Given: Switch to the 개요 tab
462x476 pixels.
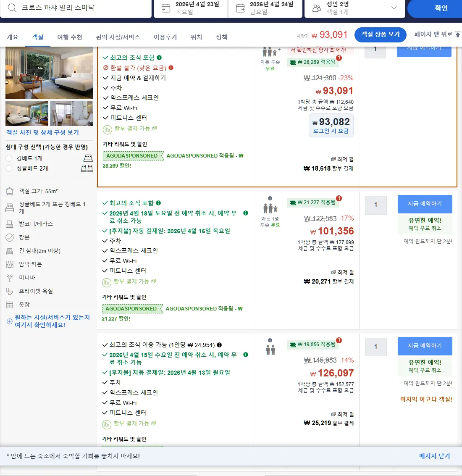Looking at the screenshot, I should (x=13, y=37).
